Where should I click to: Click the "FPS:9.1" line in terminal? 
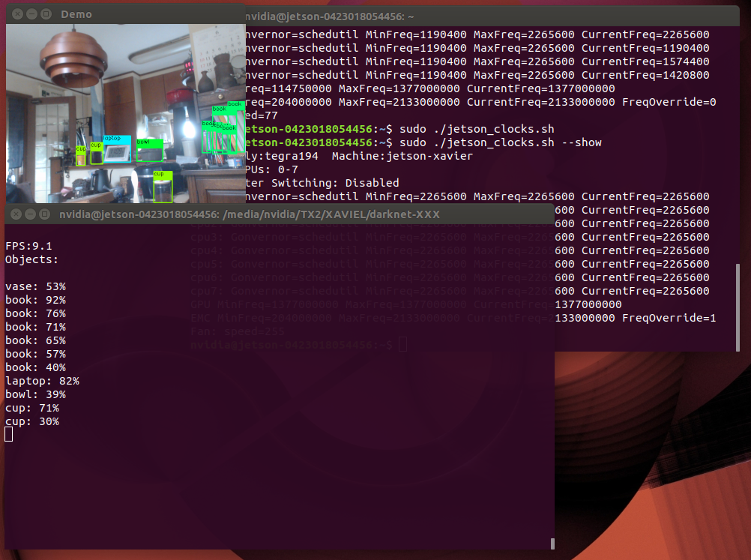(28, 246)
